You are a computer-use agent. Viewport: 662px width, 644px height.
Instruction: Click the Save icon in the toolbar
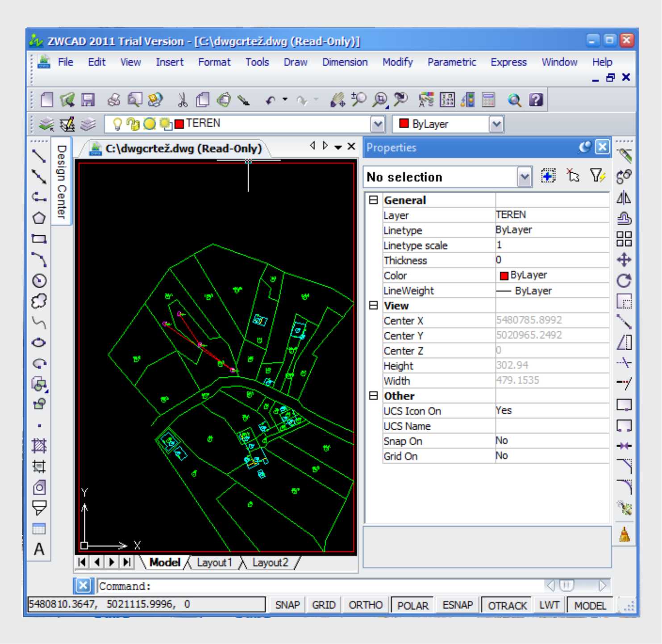click(x=88, y=100)
